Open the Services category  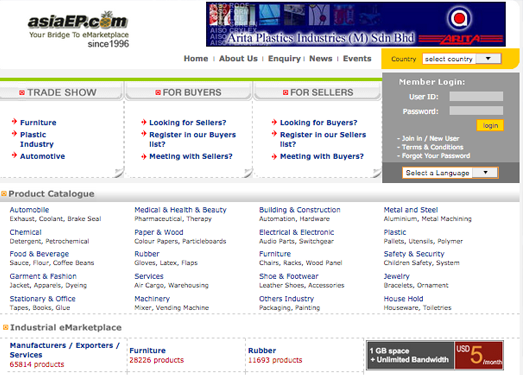point(149,276)
